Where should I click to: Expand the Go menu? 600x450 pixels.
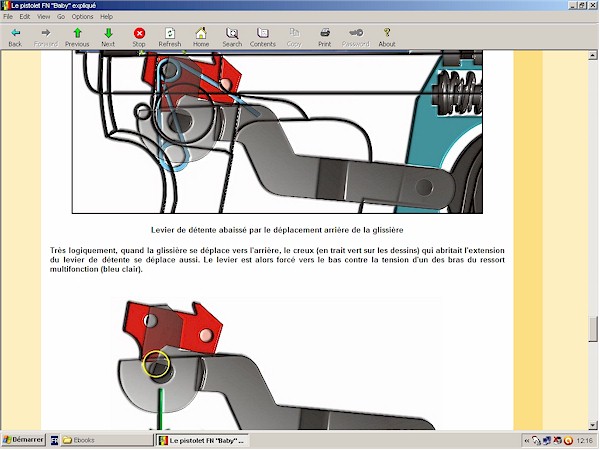(60, 17)
